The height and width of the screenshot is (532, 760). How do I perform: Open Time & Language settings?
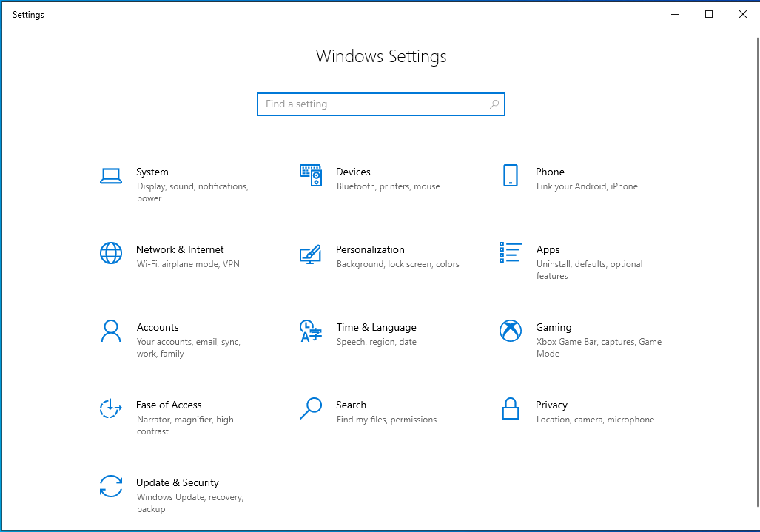click(376, 327)
